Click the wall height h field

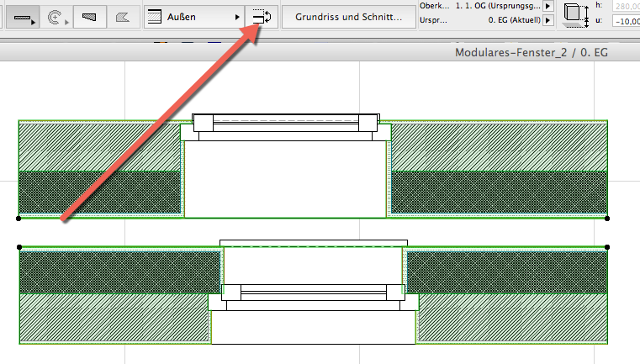coord(626,6)
